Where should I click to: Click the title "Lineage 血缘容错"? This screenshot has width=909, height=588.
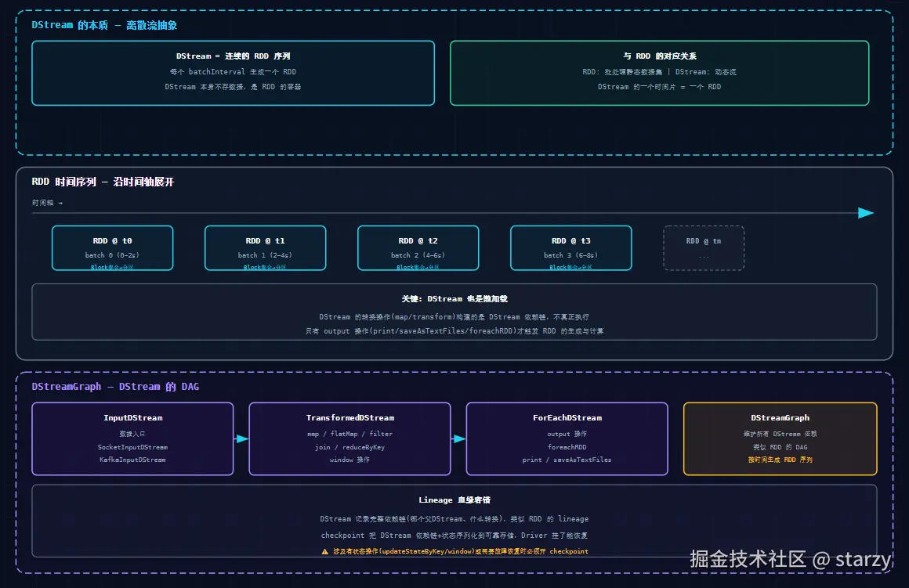click(454, 500)
